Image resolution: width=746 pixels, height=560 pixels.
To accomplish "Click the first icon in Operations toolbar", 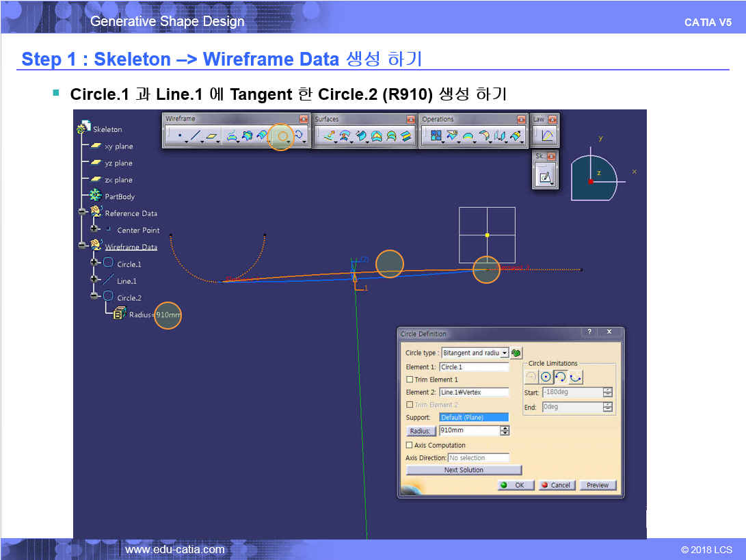I will [x=436, y=137].
